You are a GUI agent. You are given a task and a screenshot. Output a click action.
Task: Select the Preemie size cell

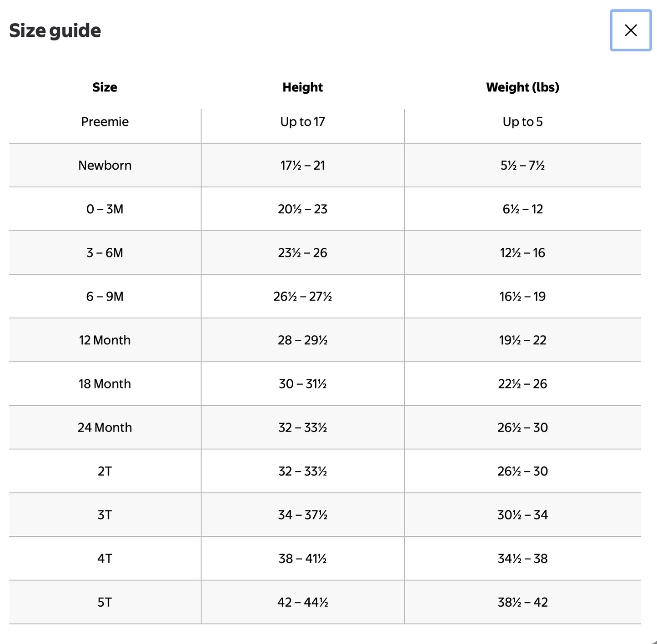105,121
